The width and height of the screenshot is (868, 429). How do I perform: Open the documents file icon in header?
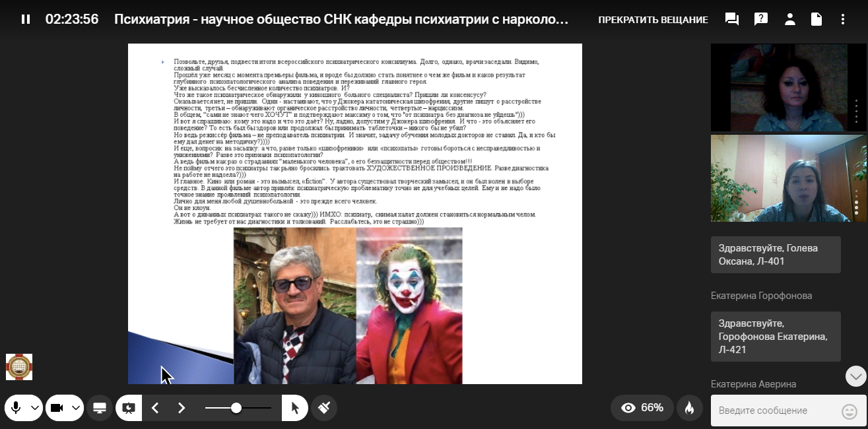[x=817, y=19]
